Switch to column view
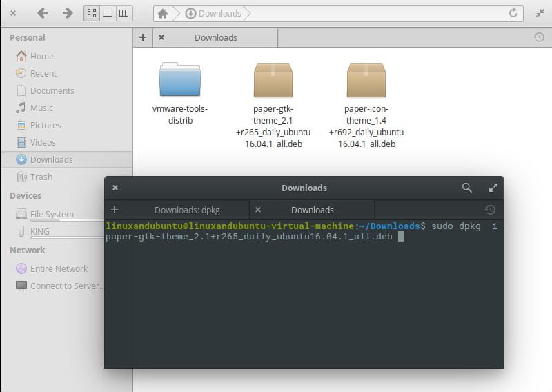 124,13
